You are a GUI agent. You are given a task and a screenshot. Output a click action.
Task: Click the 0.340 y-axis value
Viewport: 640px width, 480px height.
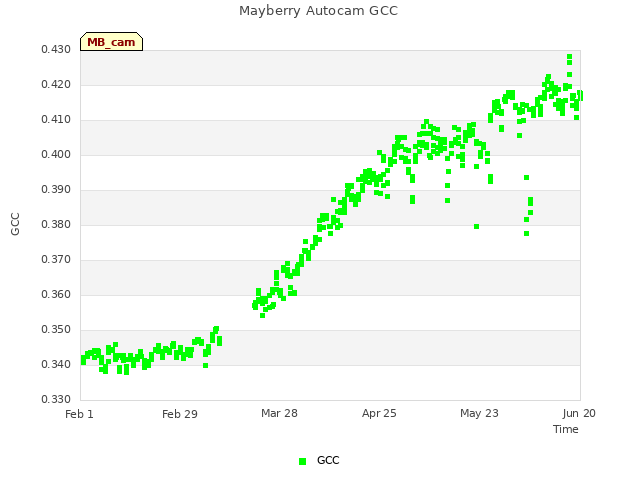click(x=56, y=364)
